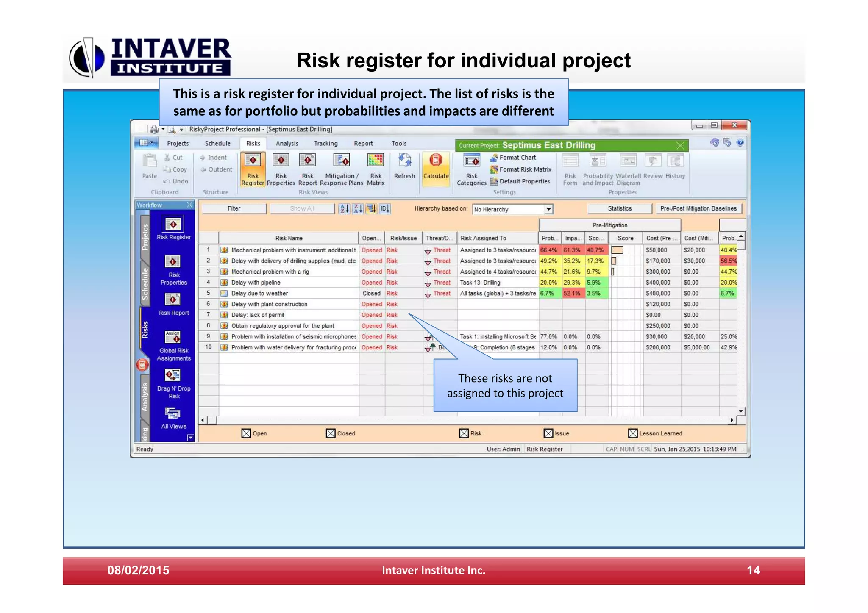Image resolution: width=868 pixels, height=613 pixels.
Task: Open the Projects ribbon tab
Action: [178, 144]
